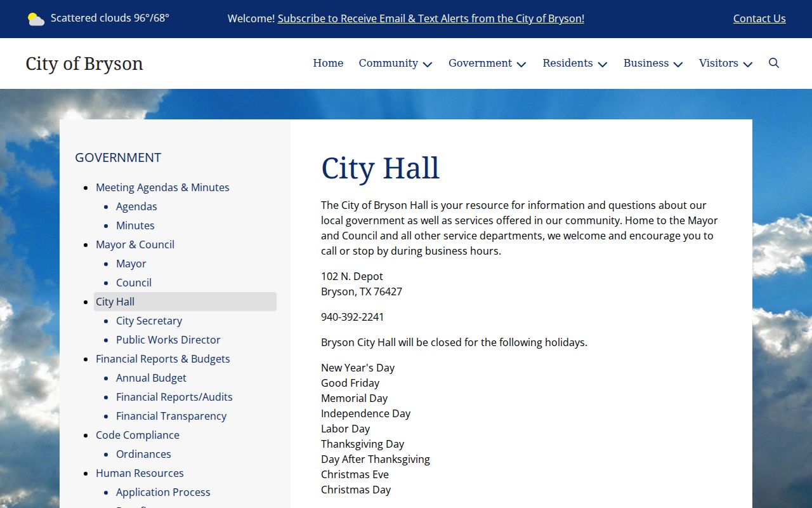
Task: Expand the Government menu chevron
Action: tap(521, 64)
